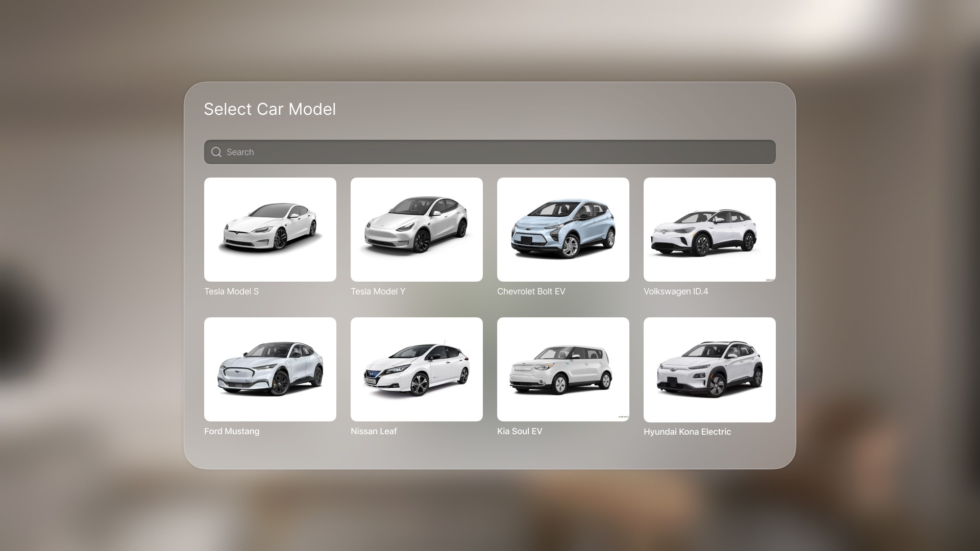Select the Volkswagen ID.4 car image
This screenshot has height=551, width=980.
click(x=709, y=230)
